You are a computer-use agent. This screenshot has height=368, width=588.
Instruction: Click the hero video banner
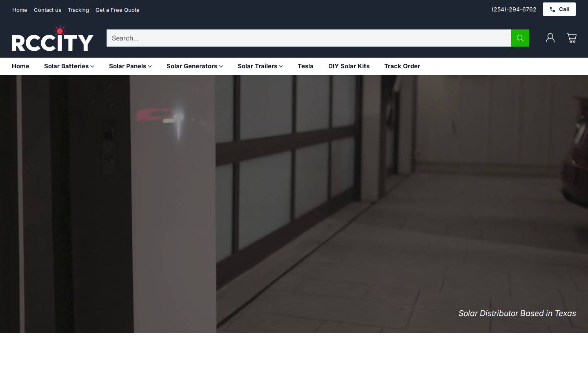[x=294, y=204]
